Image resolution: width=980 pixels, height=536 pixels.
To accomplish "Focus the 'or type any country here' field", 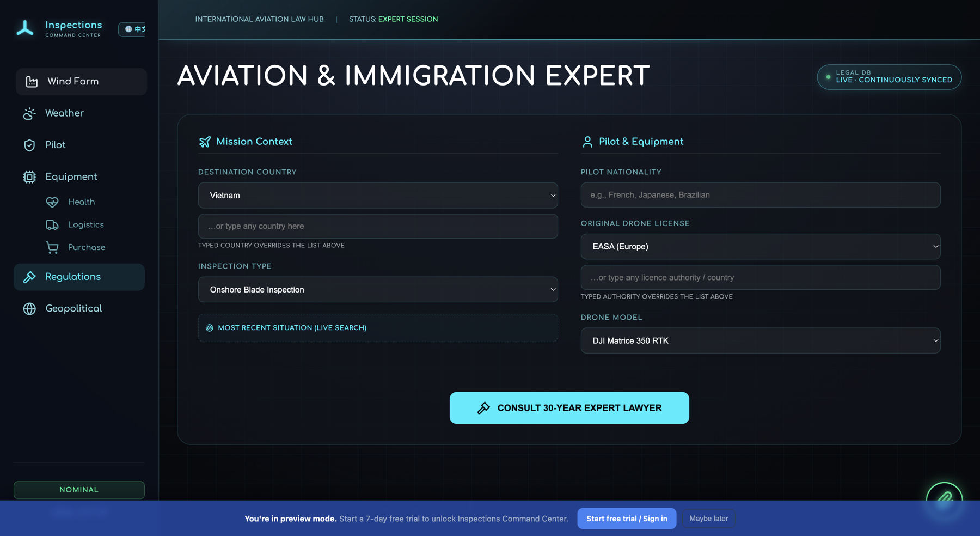I will pos(378,226).
